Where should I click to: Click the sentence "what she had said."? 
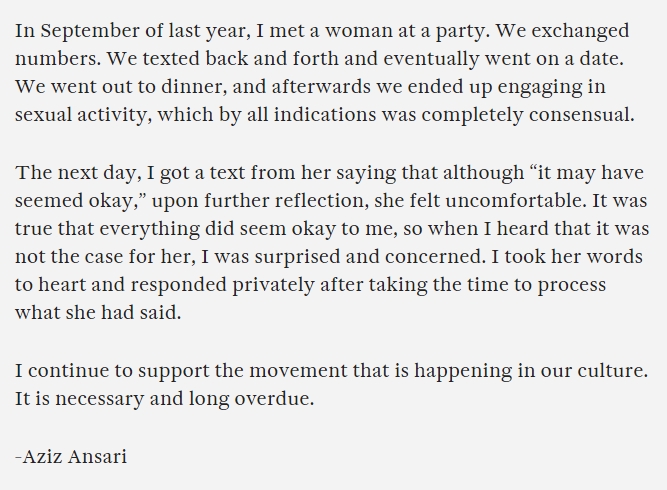coord(98,313)
